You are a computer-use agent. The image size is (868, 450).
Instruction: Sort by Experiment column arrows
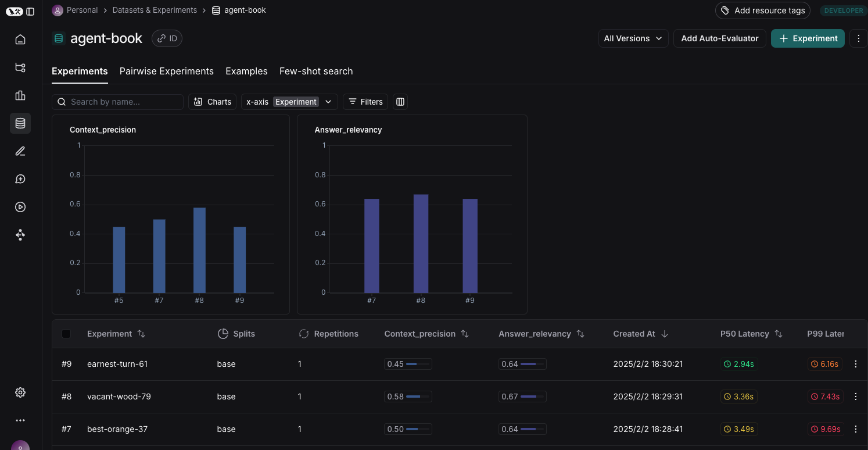[x=141, y=334]
